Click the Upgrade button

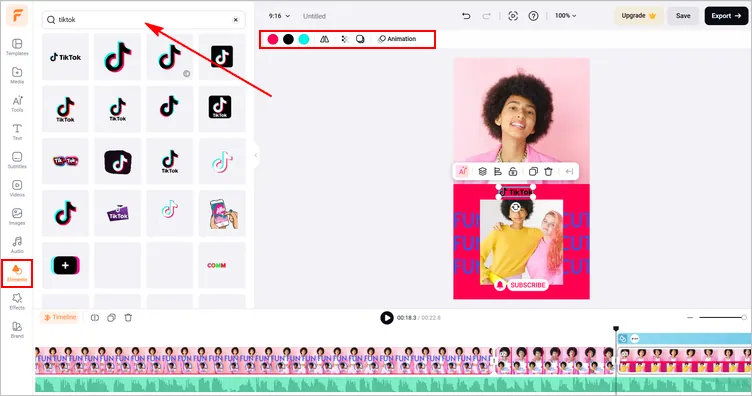pyautogui.click(x=639, y=16)
